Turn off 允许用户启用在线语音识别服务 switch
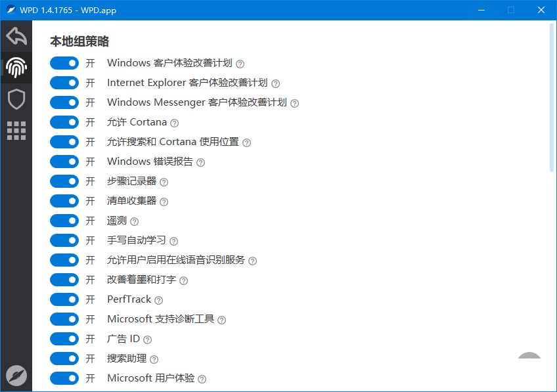The width and height of the screenshot is (557, 392). click(x=64, y=260)
